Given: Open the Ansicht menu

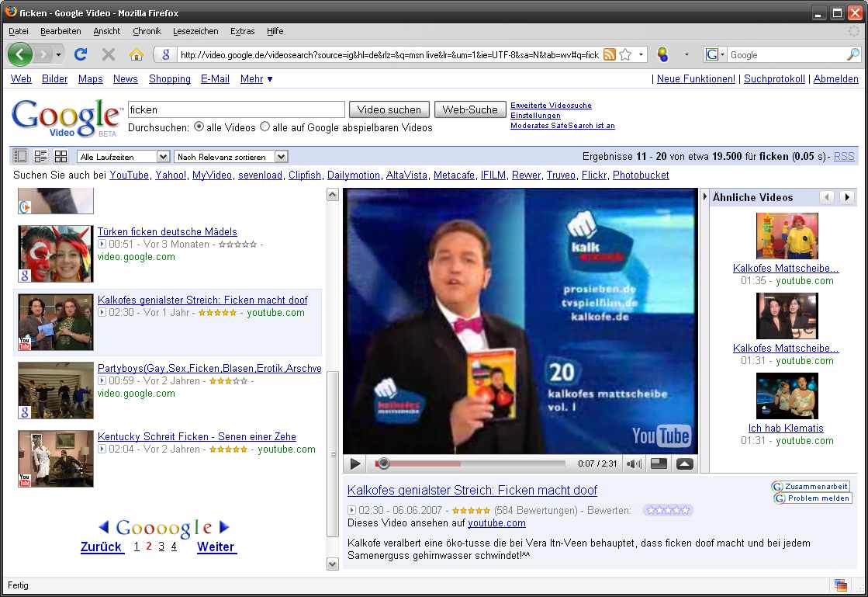Looking at the screenshot, I should [x=107, y=31].
